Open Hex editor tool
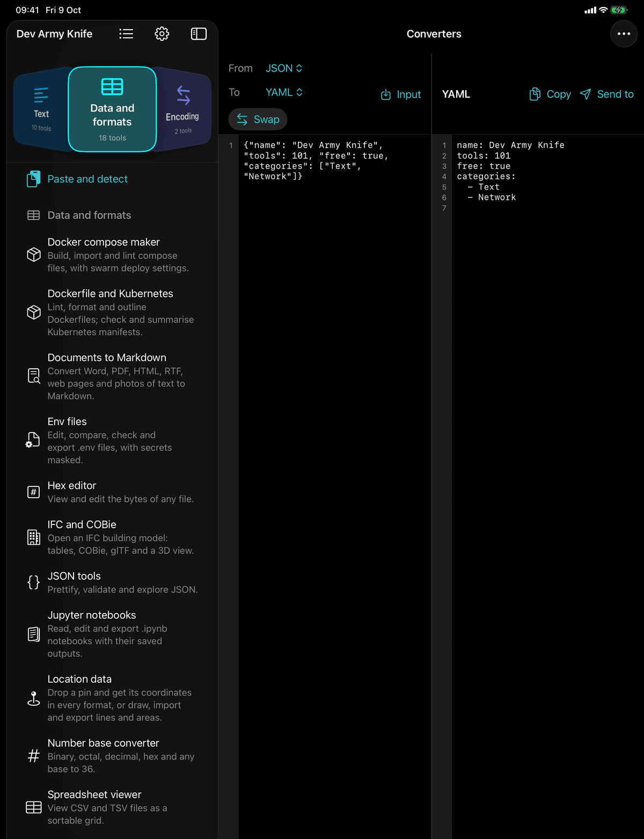The height and width of the screenshot is (839, 644). [x=112, y=492]
